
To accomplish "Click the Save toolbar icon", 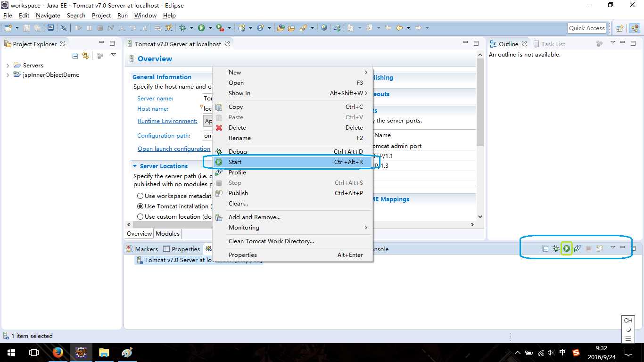I will tap(27, 28).
